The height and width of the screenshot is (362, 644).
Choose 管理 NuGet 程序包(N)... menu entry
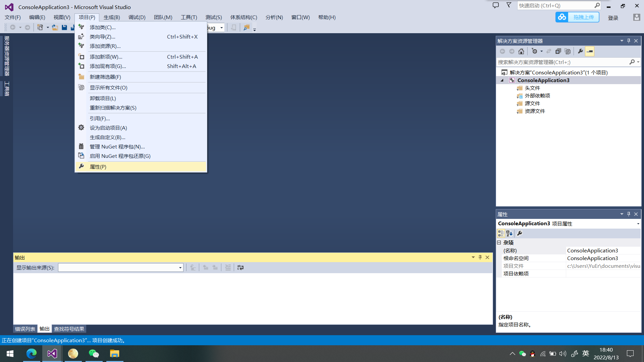pos(141,146)
